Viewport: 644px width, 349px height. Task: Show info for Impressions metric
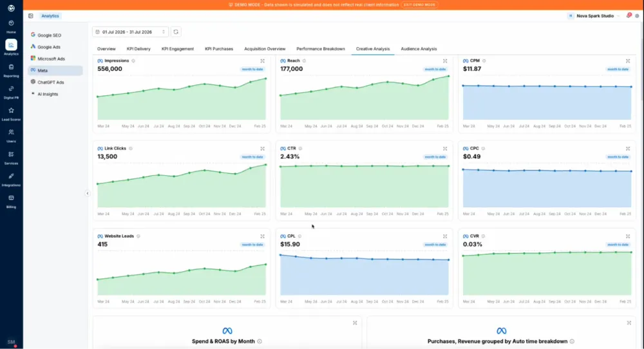(133, 61)
